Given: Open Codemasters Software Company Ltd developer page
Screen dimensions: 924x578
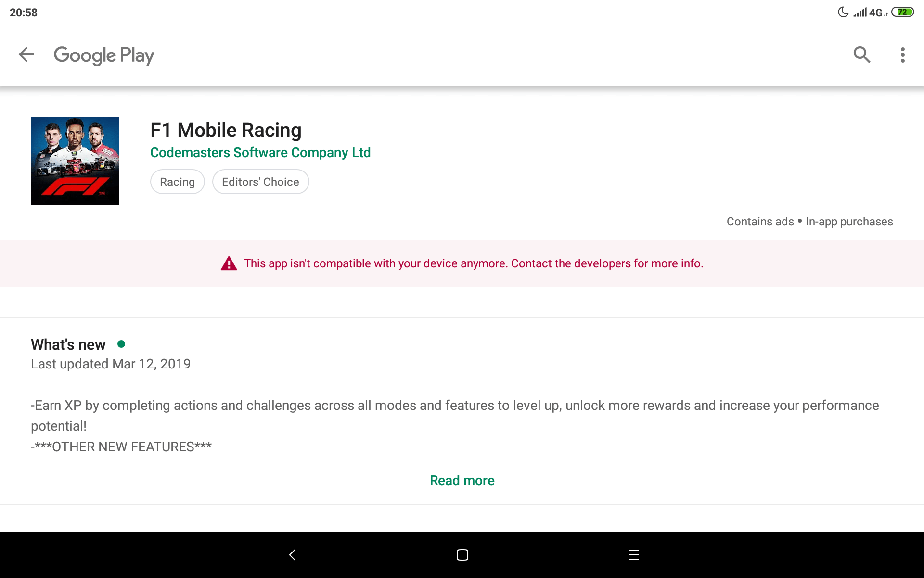Looking at the screenshot, I should pos(260,152).
